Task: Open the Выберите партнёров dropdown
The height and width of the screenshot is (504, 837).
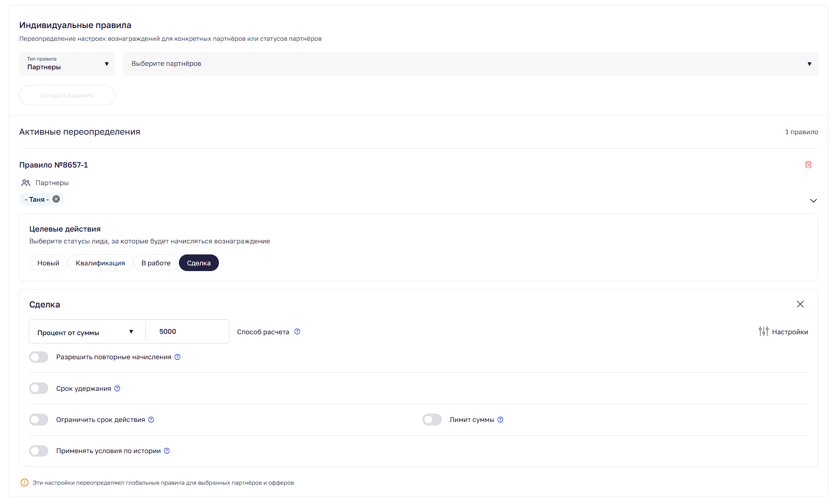Action: [470, 64]
